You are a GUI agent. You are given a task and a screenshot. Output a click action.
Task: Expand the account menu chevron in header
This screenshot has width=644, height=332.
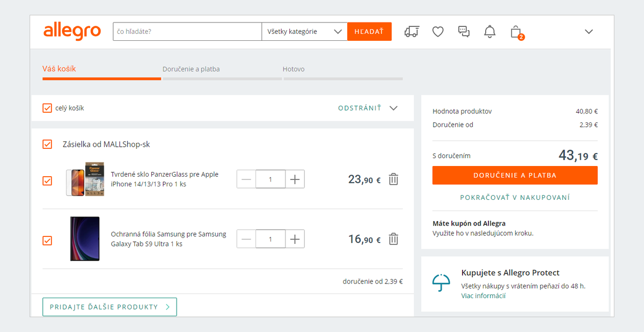[x=589, y=32]
